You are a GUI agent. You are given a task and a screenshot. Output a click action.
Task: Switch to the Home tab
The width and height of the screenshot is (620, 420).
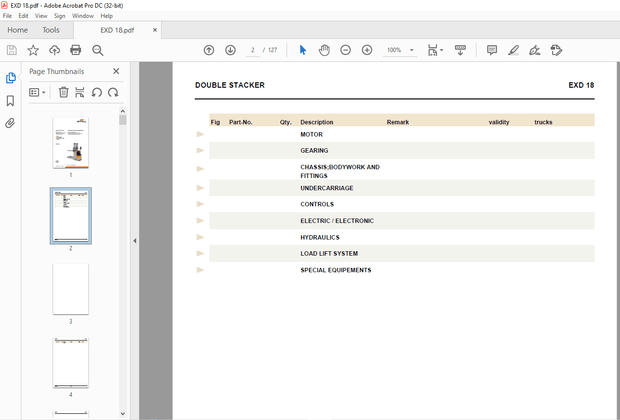pos(17,30)
